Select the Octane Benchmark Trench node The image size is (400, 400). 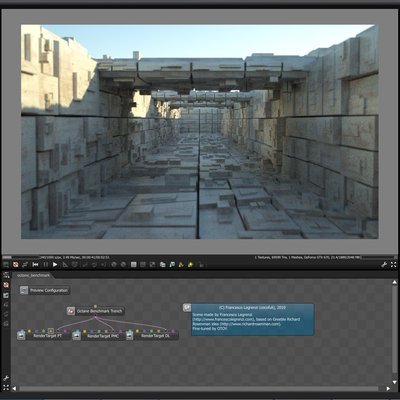point(96,311)
